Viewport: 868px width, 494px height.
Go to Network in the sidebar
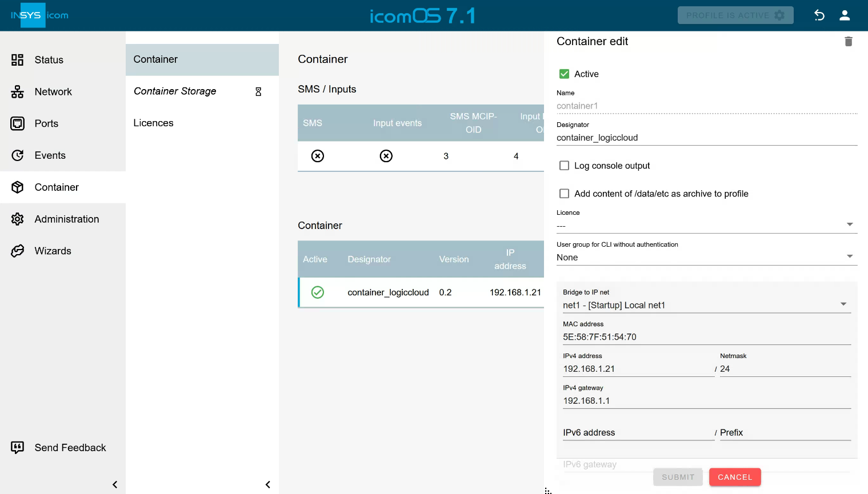(x=53, y=92)
